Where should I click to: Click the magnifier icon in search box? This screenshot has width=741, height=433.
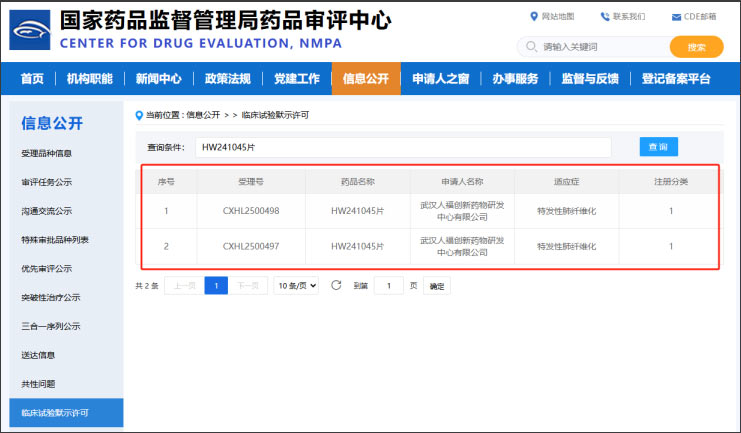coord(530,47)
